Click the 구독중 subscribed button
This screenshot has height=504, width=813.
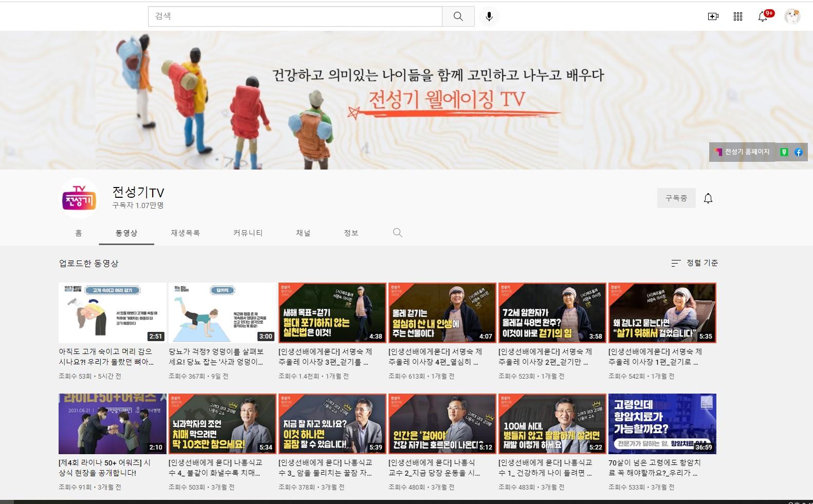(676, 198)
